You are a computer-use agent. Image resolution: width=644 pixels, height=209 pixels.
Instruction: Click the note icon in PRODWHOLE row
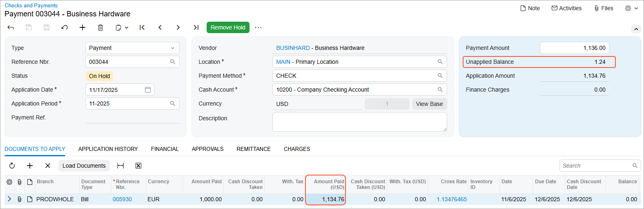pos(30,199)
